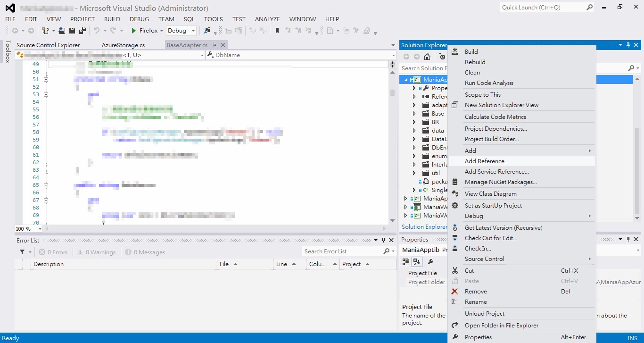This screenshot has height=343, width=644.
Task: Expand the Add submenu in the context menu
Action: pos(519,151)
